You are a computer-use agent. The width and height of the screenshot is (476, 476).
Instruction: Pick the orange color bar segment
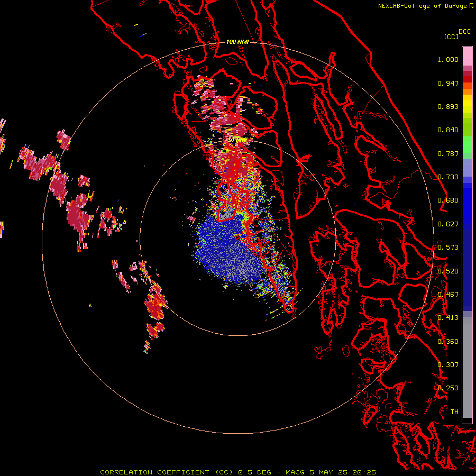point(467,91)
